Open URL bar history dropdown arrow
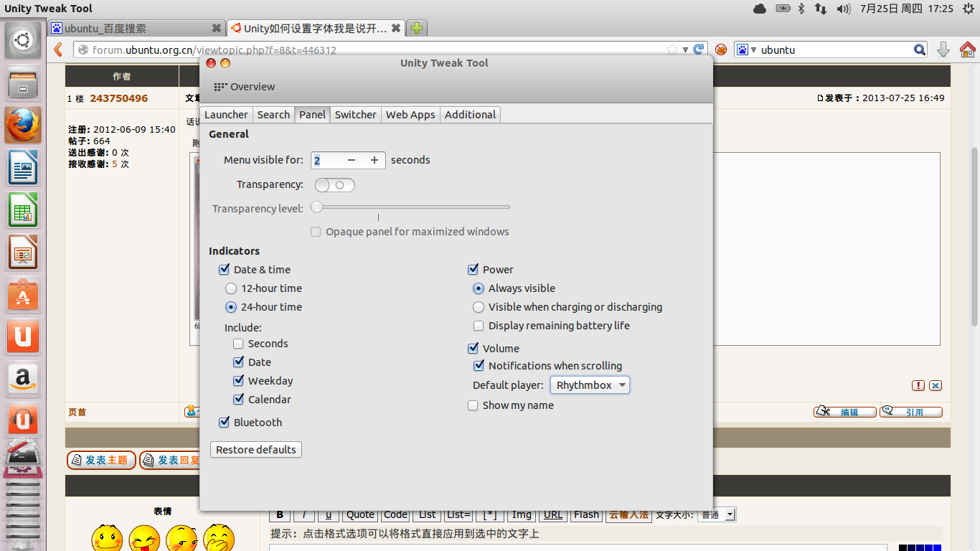Viewport: 980px width, 551px height. (x=686, y=50)
